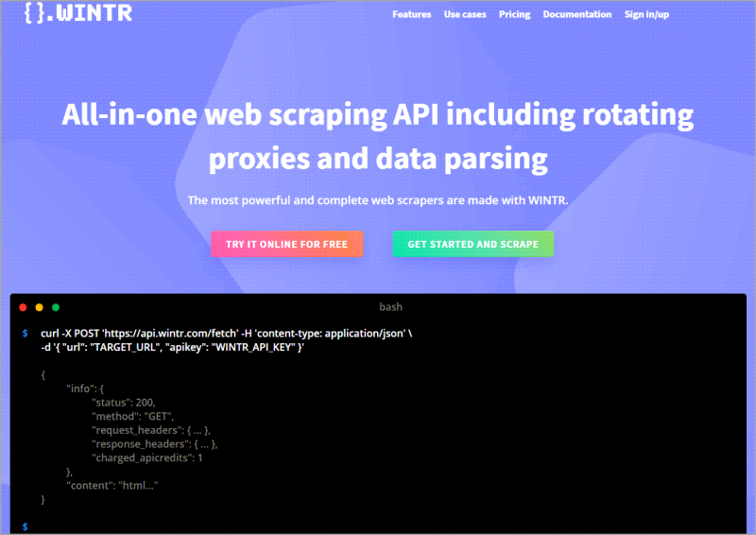Open the Documentation link
756x535 pixels.
pos(576,15)
